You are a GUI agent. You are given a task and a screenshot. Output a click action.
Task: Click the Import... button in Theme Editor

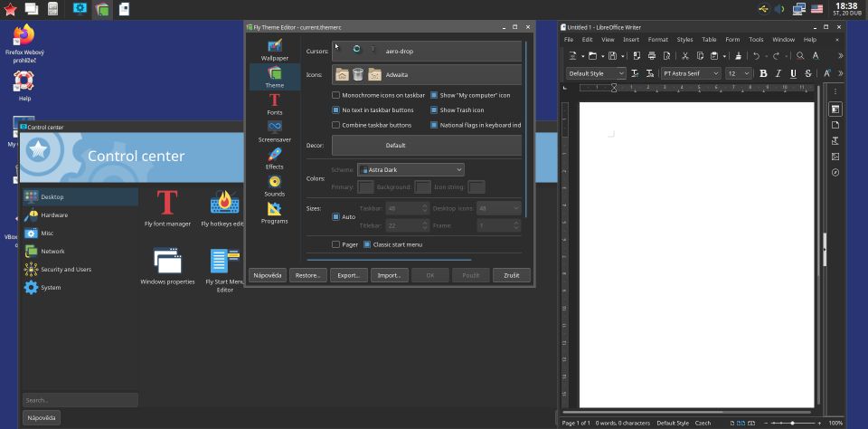(390, 275)
